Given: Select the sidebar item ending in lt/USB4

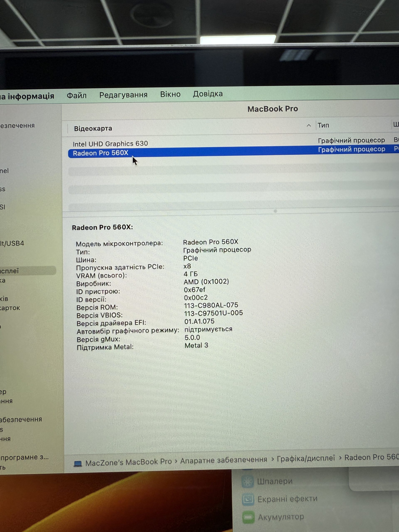Looking at the screenshot, I should click(12, 243).
